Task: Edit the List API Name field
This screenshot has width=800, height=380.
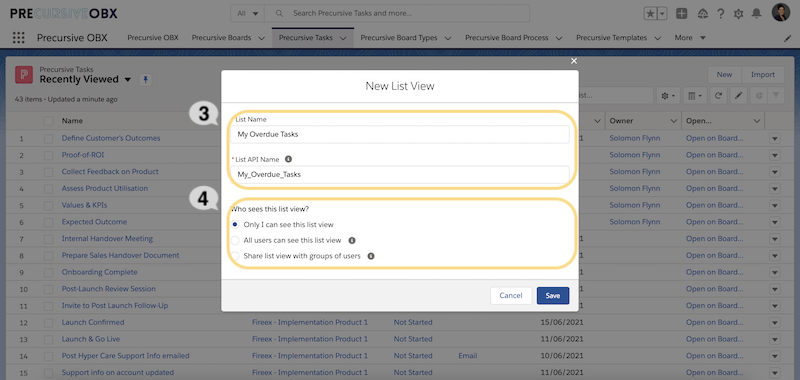Action: point(399,174)
